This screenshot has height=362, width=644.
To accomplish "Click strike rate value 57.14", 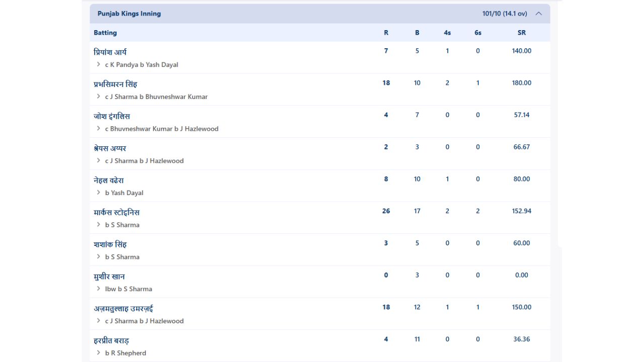I will click(522, 115).
